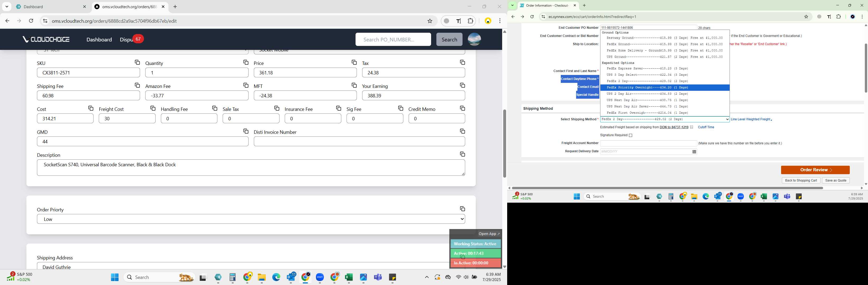Open Dashboard in the CloudChoice navbar
The image size is (868, 285).
point(99,40)
